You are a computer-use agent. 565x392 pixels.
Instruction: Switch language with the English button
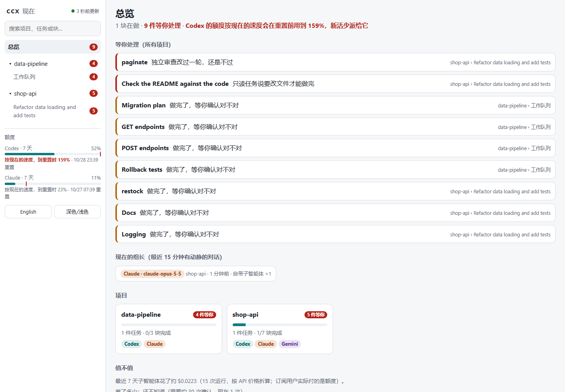(28, 212)
